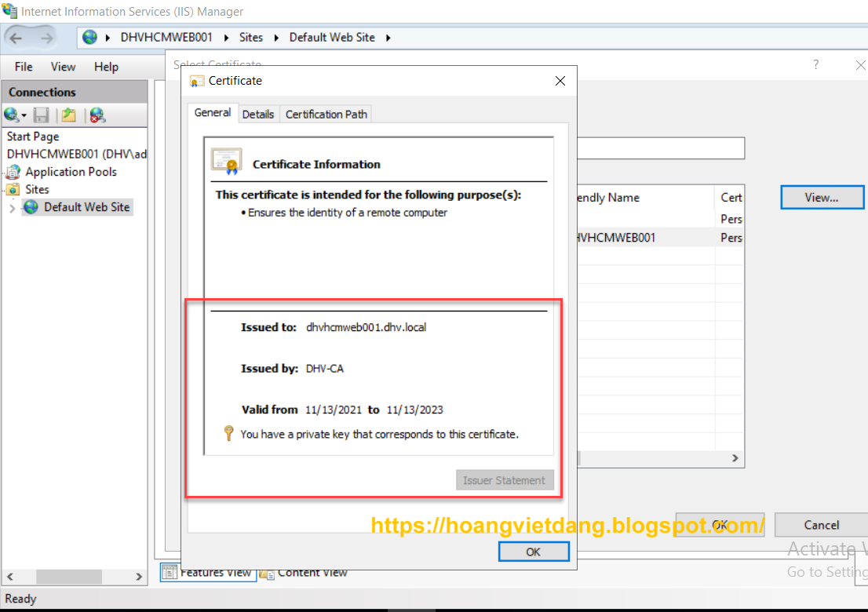The image size is (868, 612).
Task: Click the View... button
Action: [x=822, y=198]
